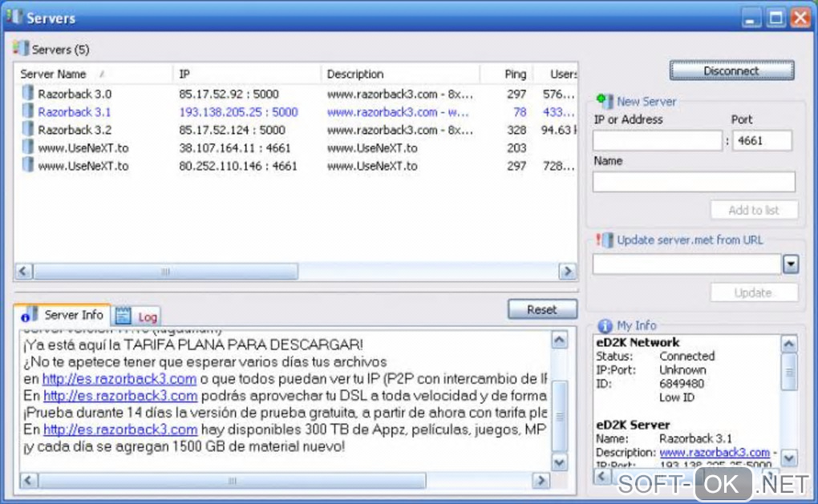Click the Servers (5) header icon
Viewport: 818px width, 504px height.
[21, 48]
